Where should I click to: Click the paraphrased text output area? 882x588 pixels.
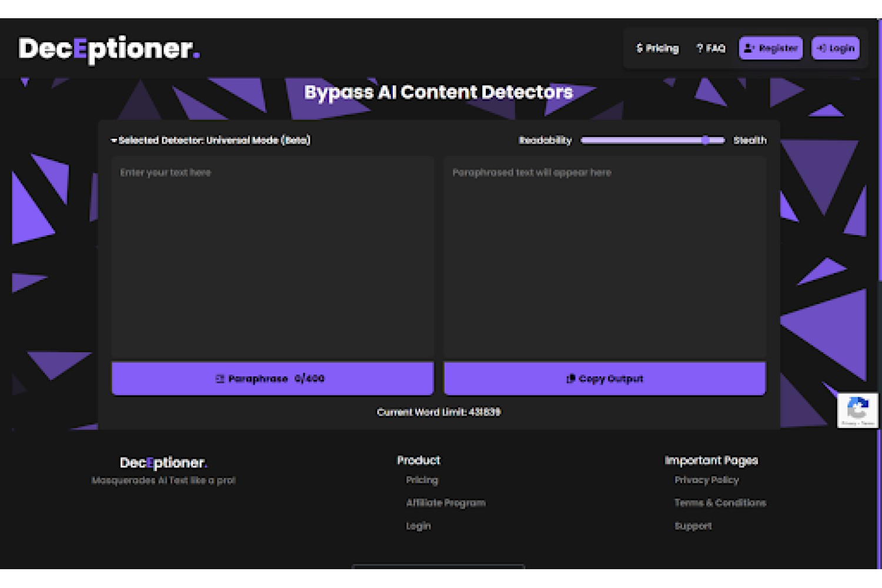605,258
